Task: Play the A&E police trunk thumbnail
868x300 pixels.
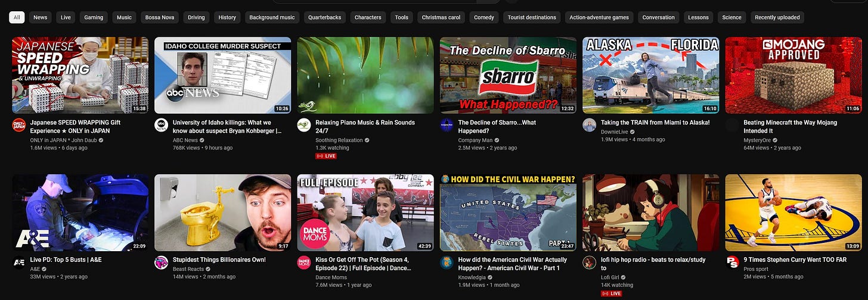Action: 80,212
